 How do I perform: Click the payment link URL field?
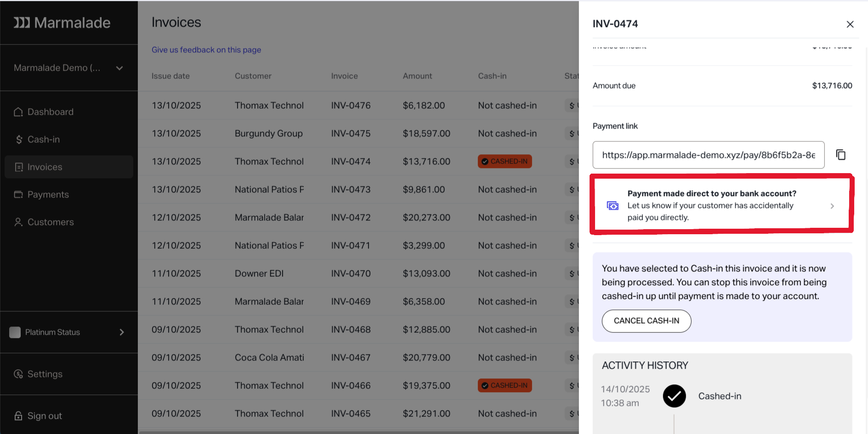coord(708,155)
